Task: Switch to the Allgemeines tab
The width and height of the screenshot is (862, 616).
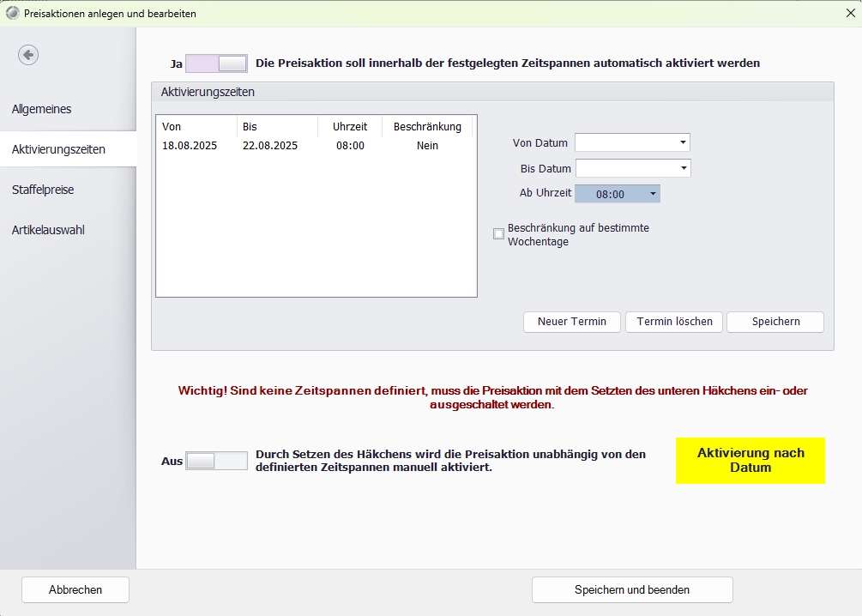Action: point(41,109)
